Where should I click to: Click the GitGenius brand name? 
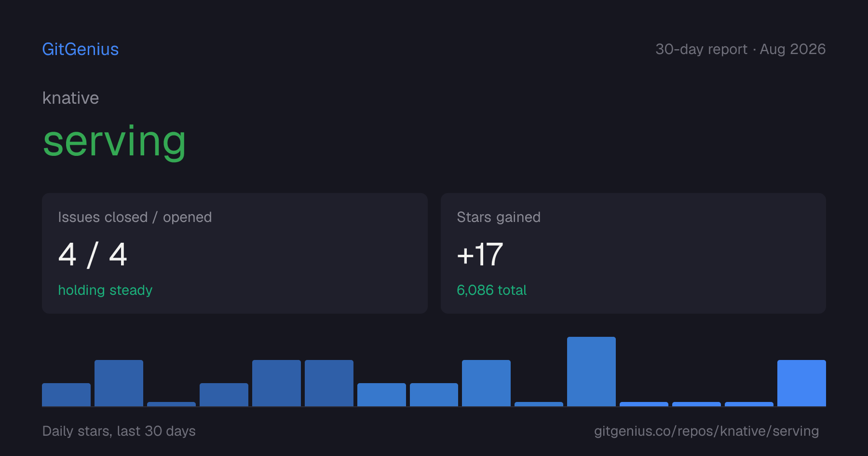pos(81,49)
